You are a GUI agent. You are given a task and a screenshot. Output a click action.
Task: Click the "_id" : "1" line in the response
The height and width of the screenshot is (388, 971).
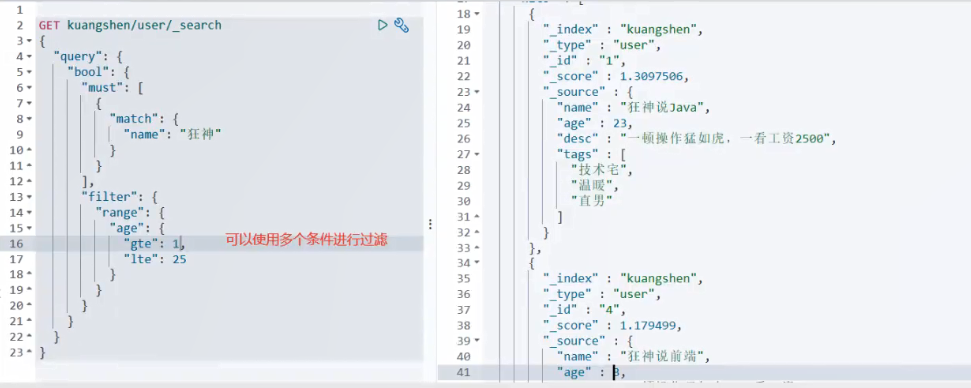pyautogui.click(x=585, y=61)
